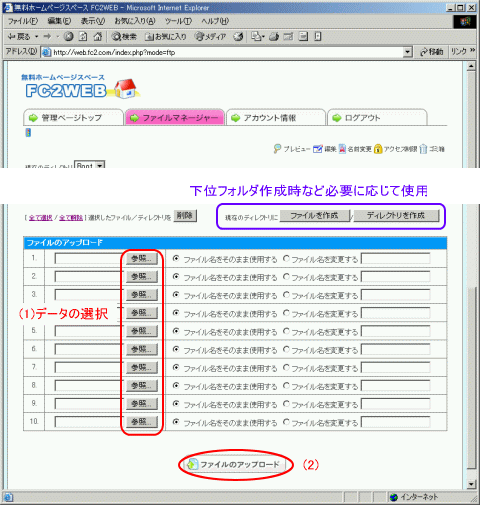Viewport: 480px width, 505px height.
Task: Click the プレビュー magnifier icon
Action: coord(277,149)
